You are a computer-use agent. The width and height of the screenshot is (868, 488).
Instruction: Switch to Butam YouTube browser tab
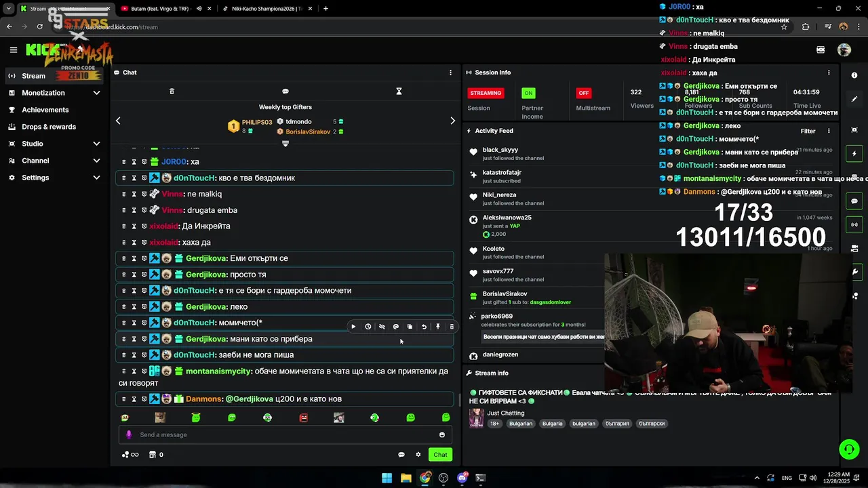coord(166,9)
